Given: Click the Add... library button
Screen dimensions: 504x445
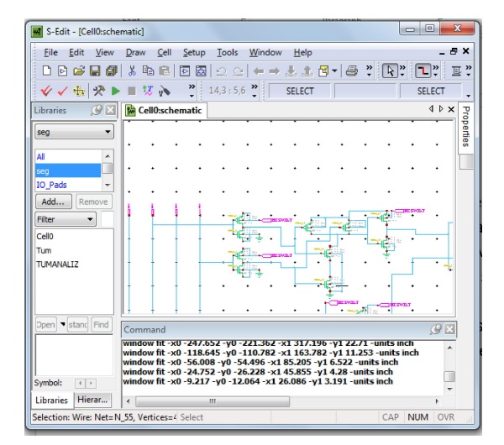Looking at the screenshot, I should coord(53,202).
